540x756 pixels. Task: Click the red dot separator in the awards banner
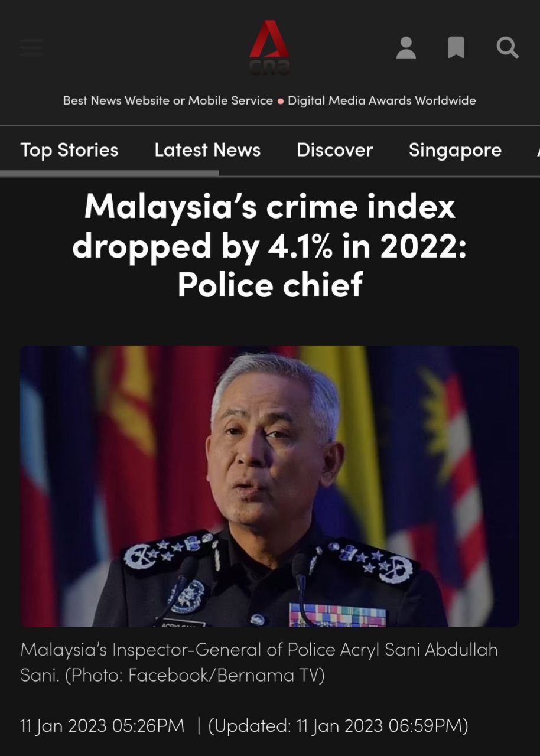coord(281,101)
